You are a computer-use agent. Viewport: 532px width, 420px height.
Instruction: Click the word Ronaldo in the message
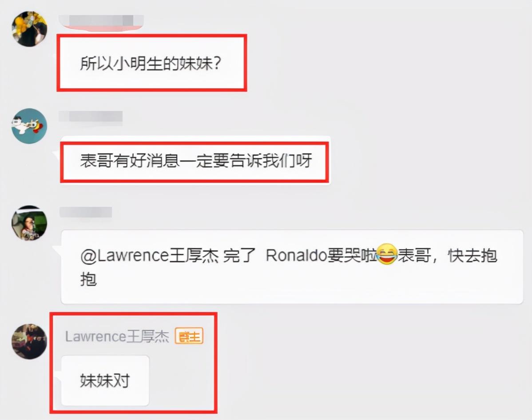(x=297, y=255)
